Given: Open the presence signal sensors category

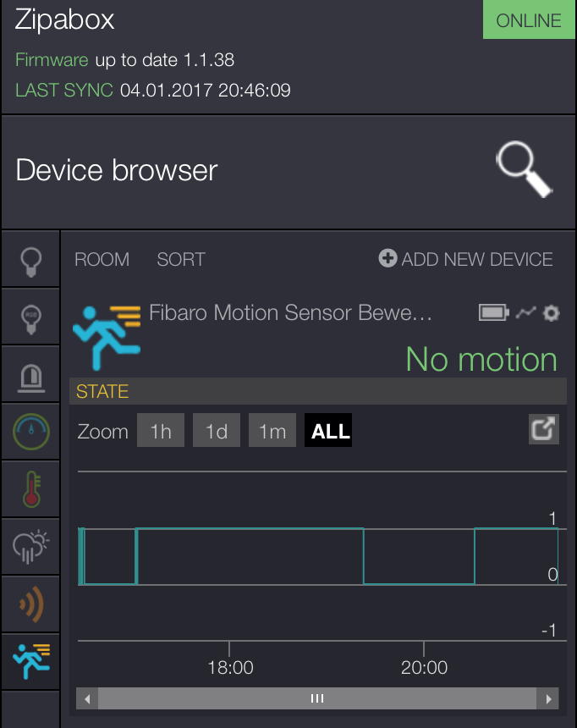Looking at the screenshot, I should pos(30,604).
